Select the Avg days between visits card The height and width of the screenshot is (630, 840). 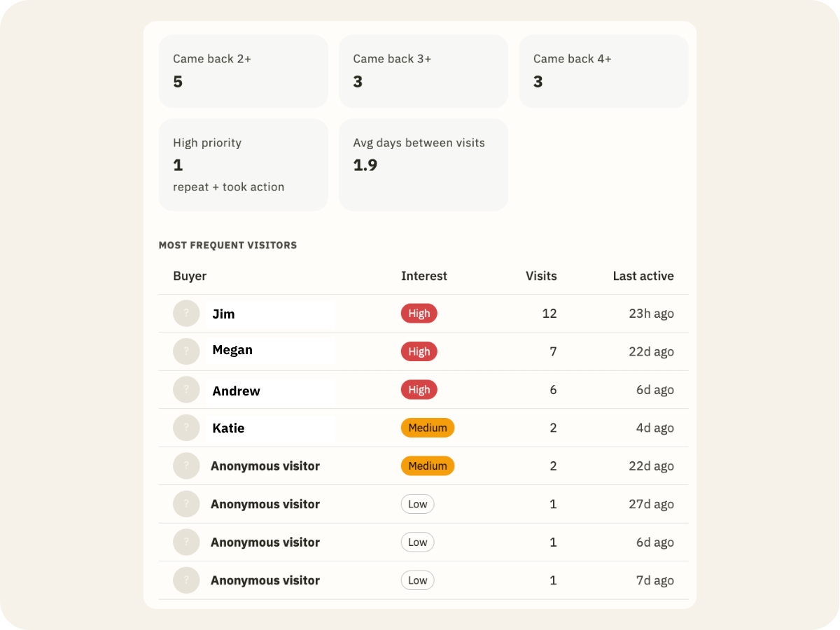coord(423,164)
